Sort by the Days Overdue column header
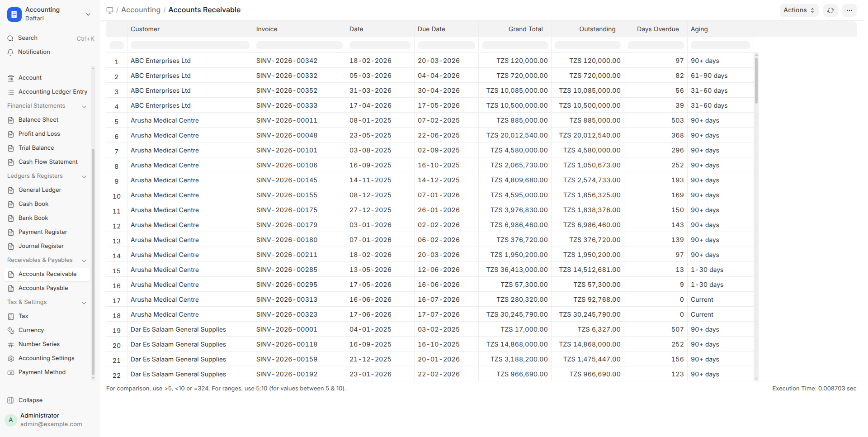 point(656,29)
